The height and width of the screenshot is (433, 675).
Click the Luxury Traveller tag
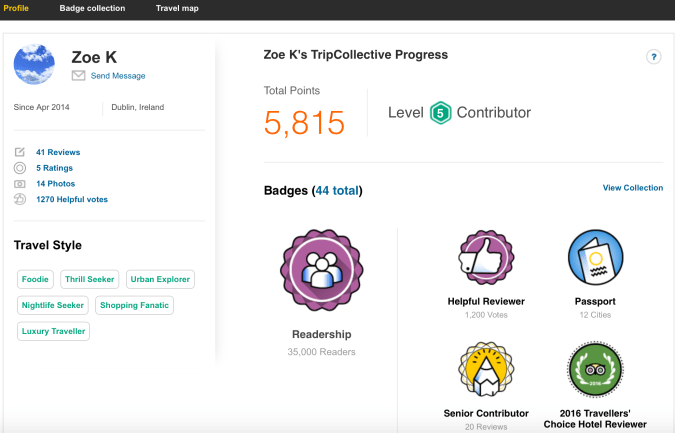click(53, 330)
